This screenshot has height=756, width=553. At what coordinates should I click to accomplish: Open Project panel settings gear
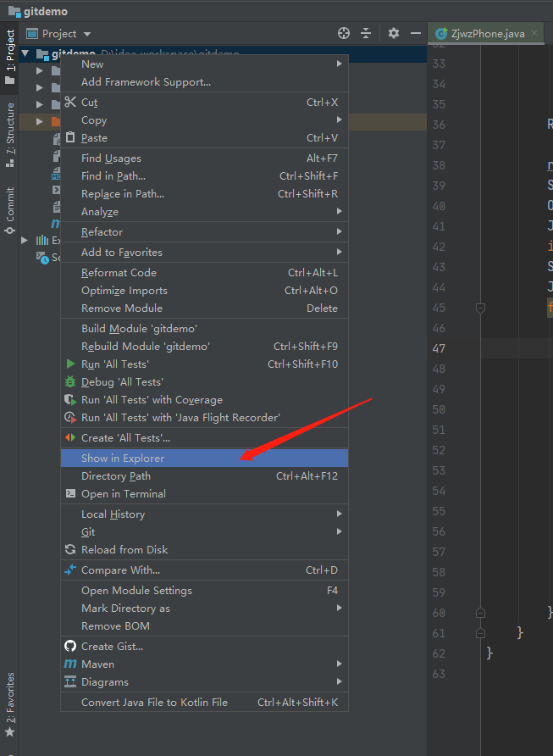394,33
